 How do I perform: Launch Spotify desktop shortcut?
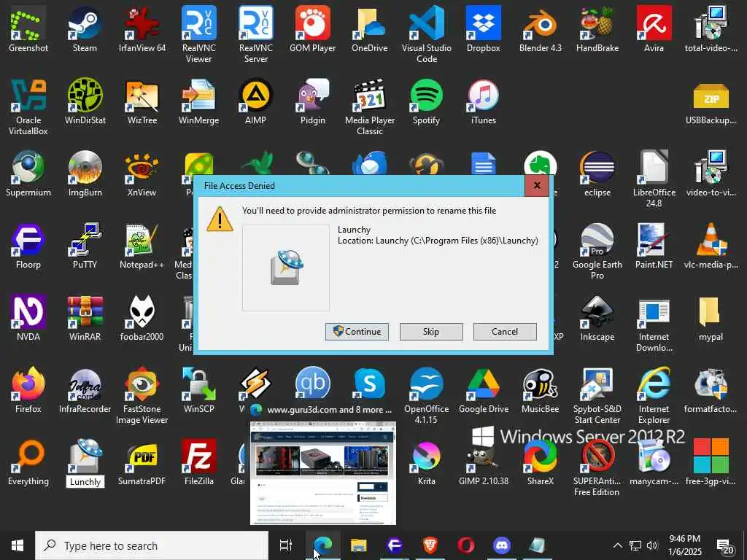point(426,101)
